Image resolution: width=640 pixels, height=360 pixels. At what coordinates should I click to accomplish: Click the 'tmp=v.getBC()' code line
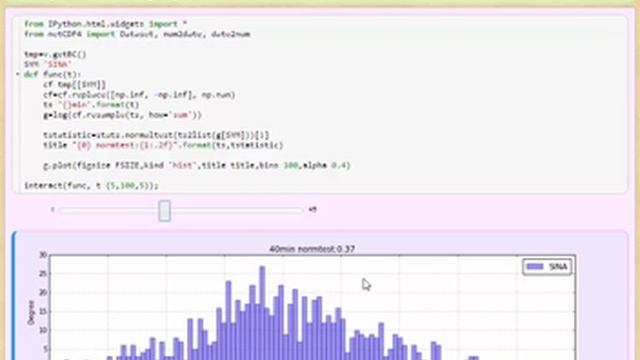55,54
